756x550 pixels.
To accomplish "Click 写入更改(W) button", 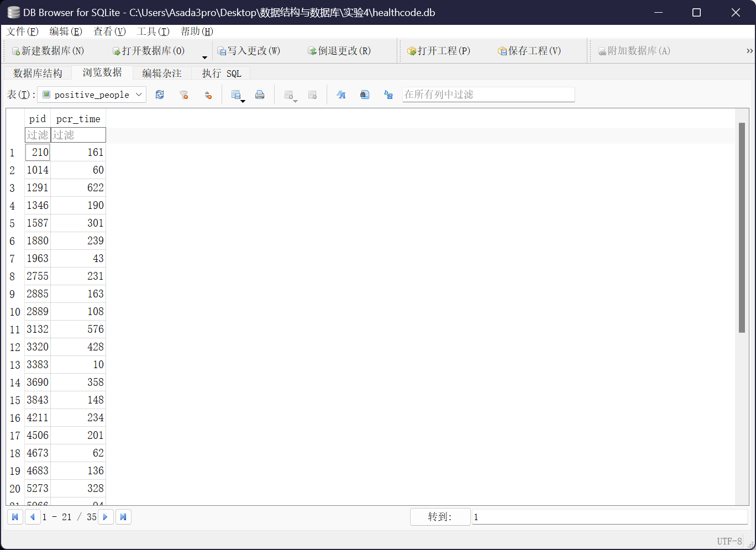I will tap(249, 51).
